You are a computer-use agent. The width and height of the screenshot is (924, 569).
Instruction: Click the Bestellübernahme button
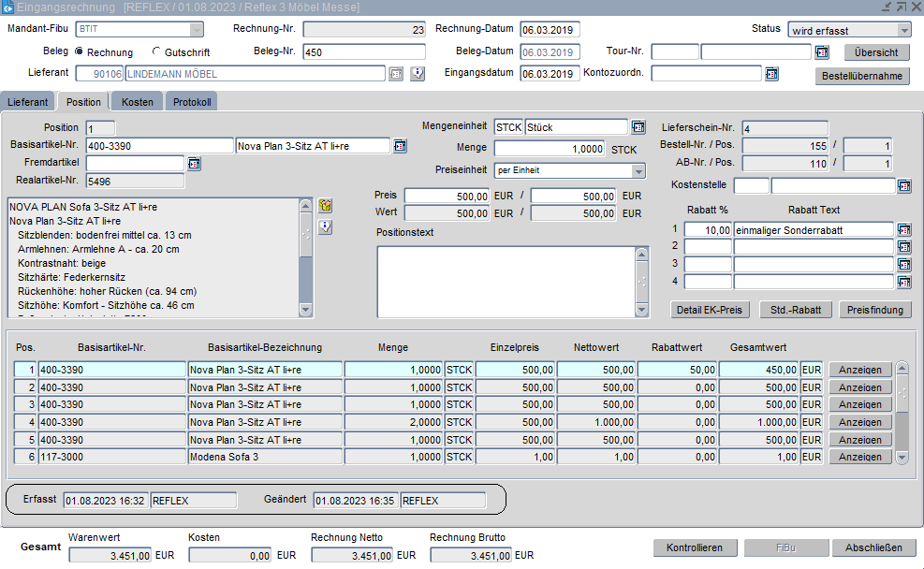[862, 76]
